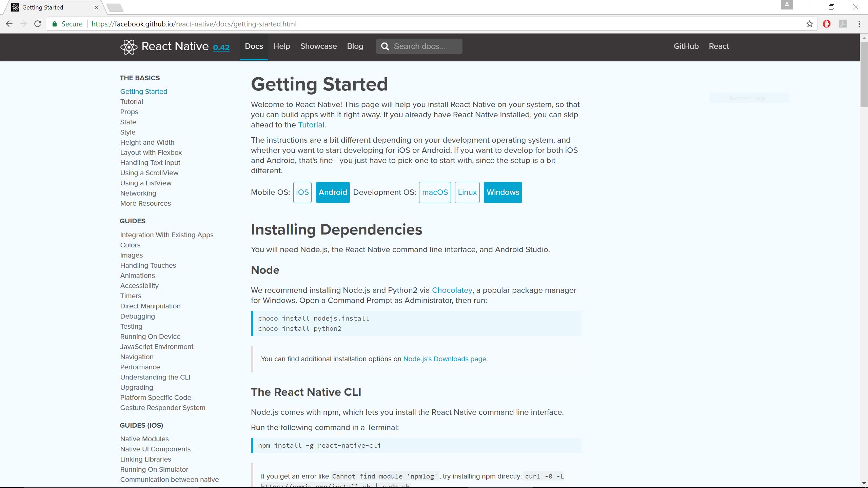The image size is (868, 488).
Task: Select the Android mobile OS toggle
Action: (333, 192)
